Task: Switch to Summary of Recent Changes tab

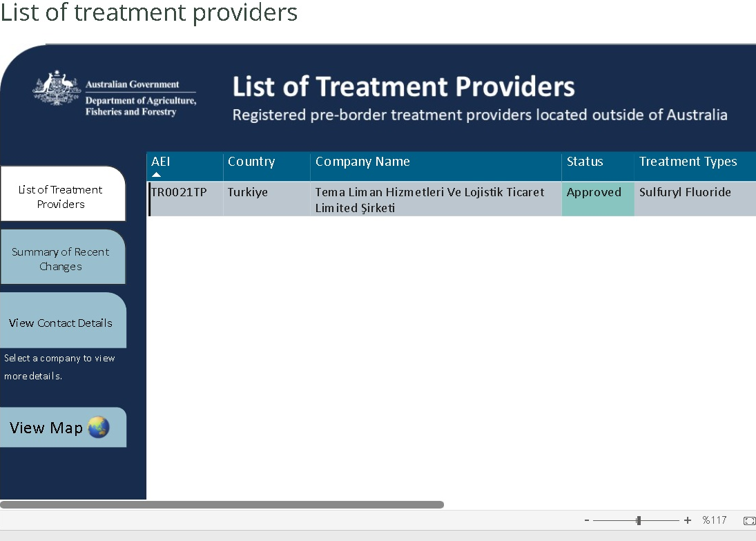Action: tap(61, 259)
